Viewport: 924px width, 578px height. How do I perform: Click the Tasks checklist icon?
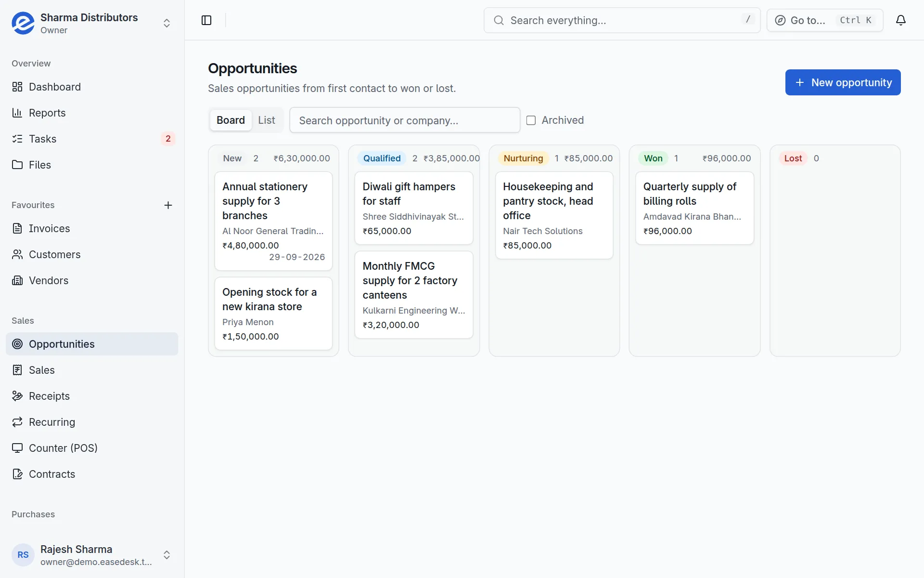point(17,139)
